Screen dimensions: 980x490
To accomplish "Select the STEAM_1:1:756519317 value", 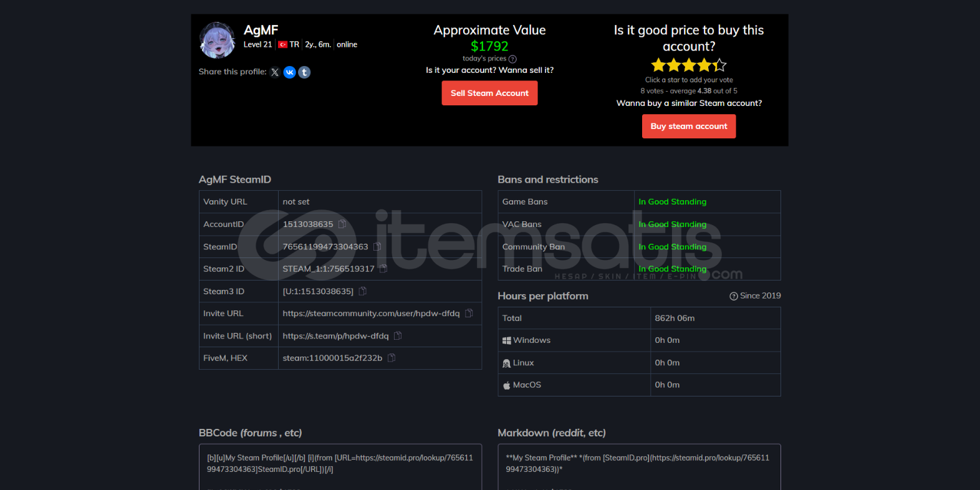I will click(329, 269).
